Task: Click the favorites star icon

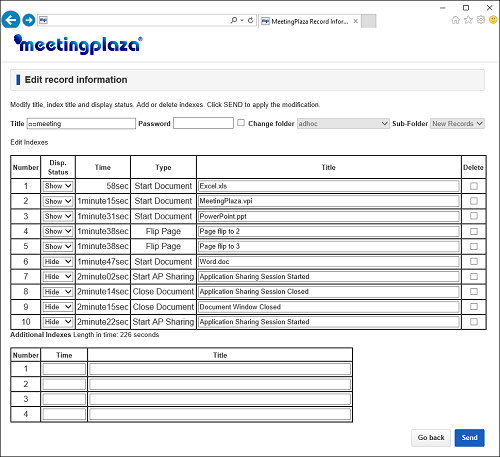Action: (x=468, y=20)
